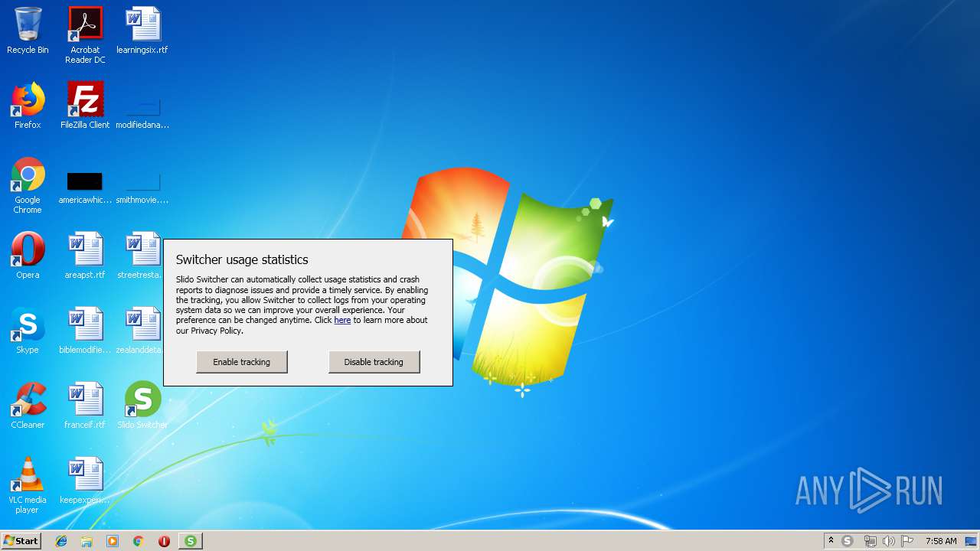Open the Privacy Policy 'here' link
The image size is (980, 551).
[342, 320]
